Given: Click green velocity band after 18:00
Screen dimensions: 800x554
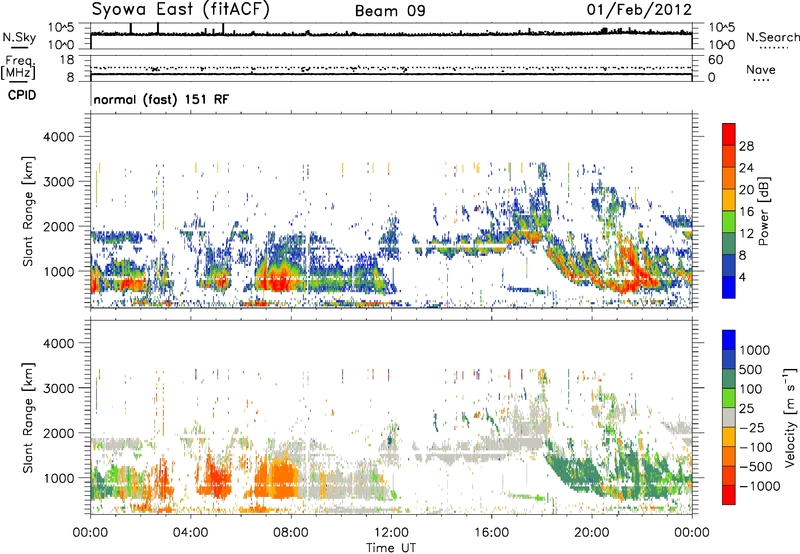Looking at the screenshot, I should pos(571,469).
